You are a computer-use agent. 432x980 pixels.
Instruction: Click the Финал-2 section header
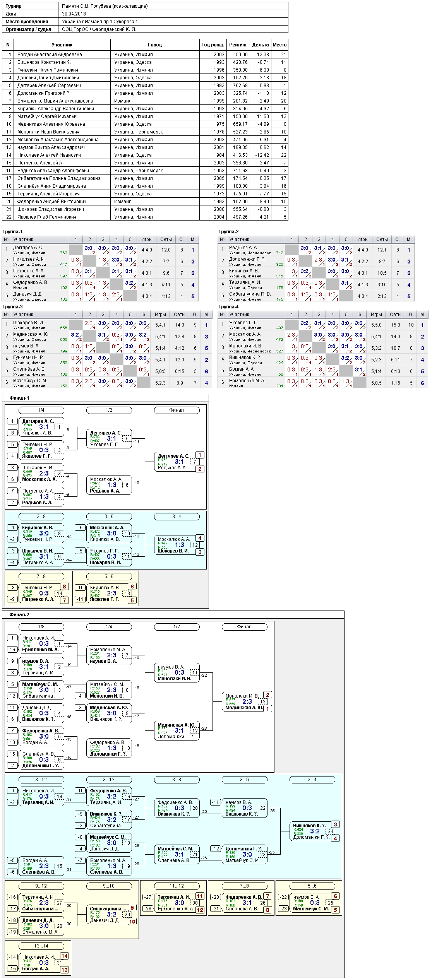19,615
